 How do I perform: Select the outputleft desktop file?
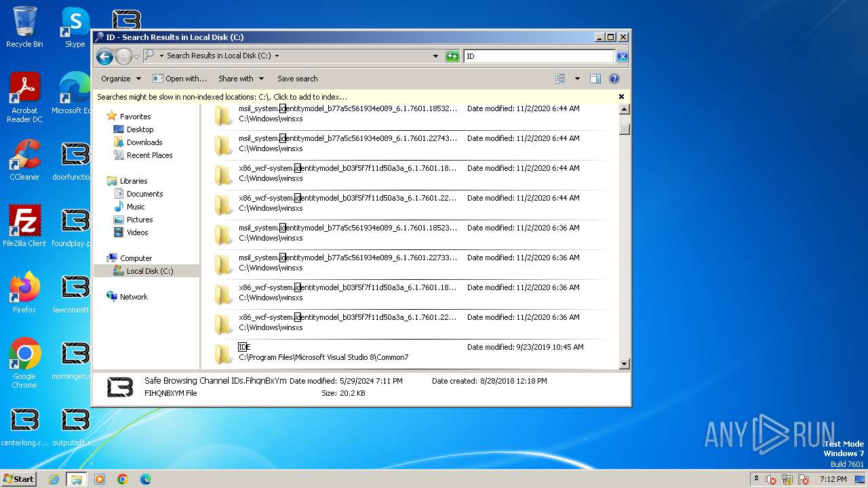(x=75, y=426)
